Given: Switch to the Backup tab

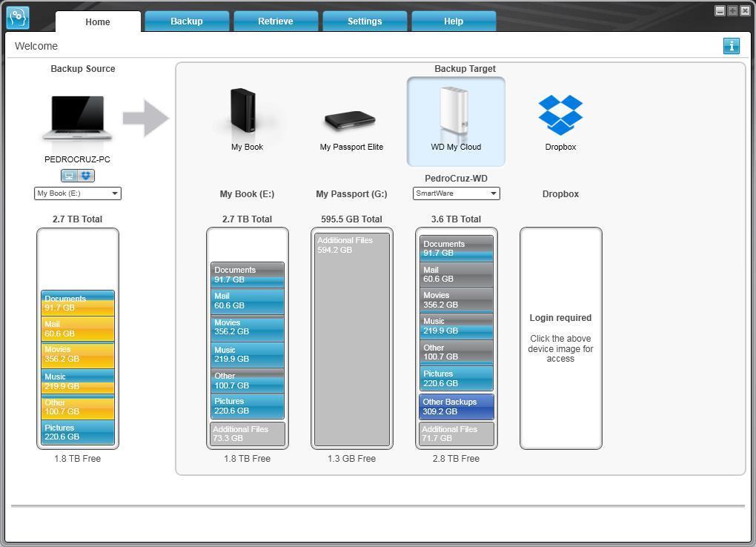Looking at the screenshot, I should coord(187,21).
